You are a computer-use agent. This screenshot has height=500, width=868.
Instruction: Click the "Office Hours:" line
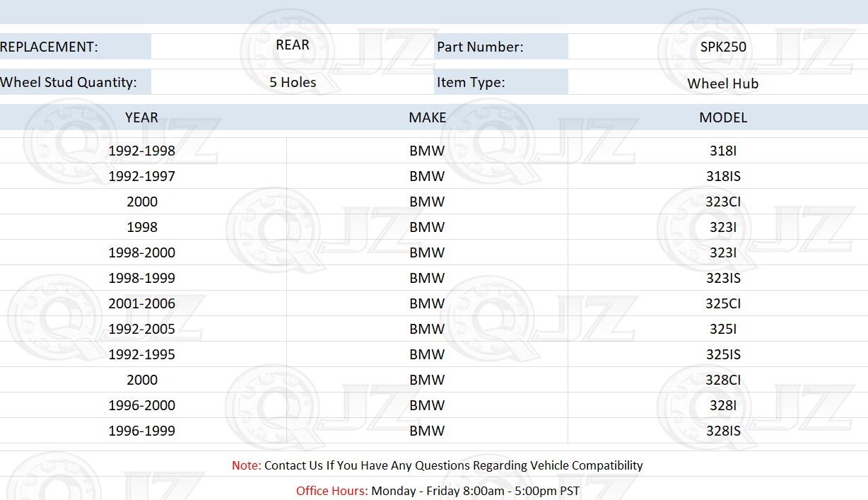pos(438,491)
